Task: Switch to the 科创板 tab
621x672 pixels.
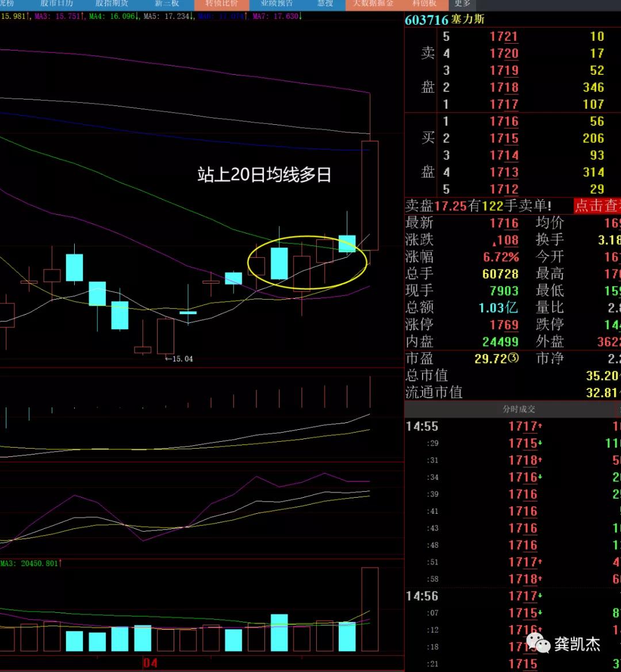Action: coord(424,3)
